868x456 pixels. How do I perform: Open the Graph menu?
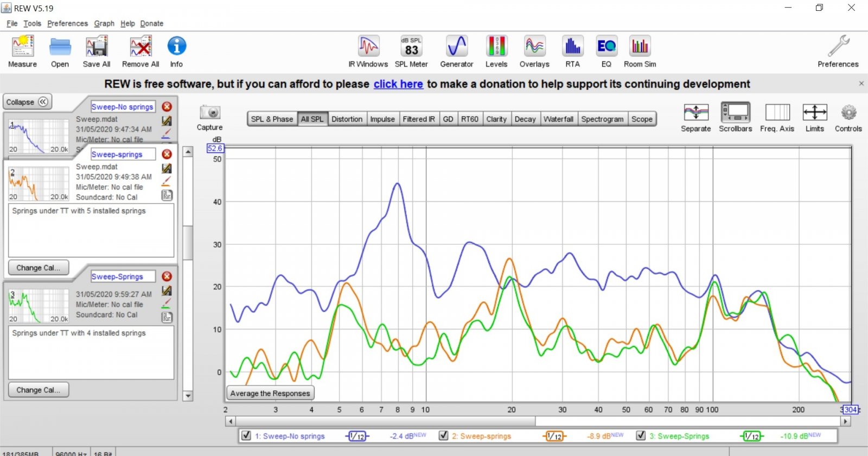click(104, 23)
